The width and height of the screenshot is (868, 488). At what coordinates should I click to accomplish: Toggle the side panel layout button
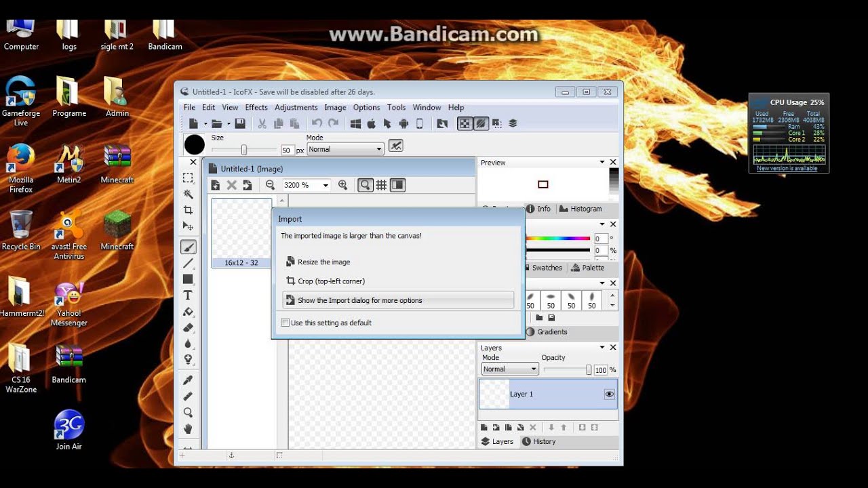(397, 185)
